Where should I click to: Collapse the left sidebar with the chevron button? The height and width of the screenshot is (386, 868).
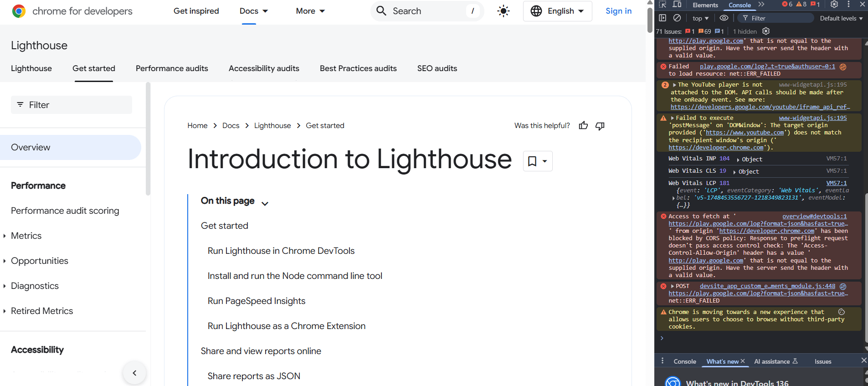point(134,373)
